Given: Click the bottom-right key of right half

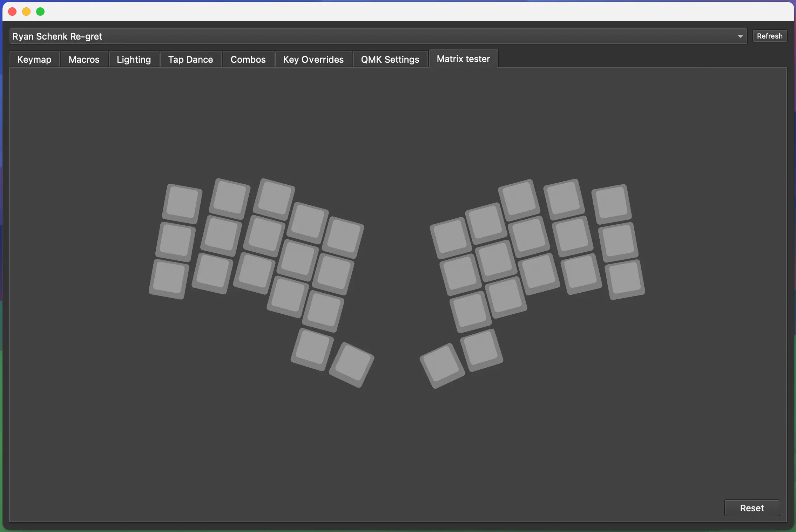Looking at the screenshot, I should point(625,279).
